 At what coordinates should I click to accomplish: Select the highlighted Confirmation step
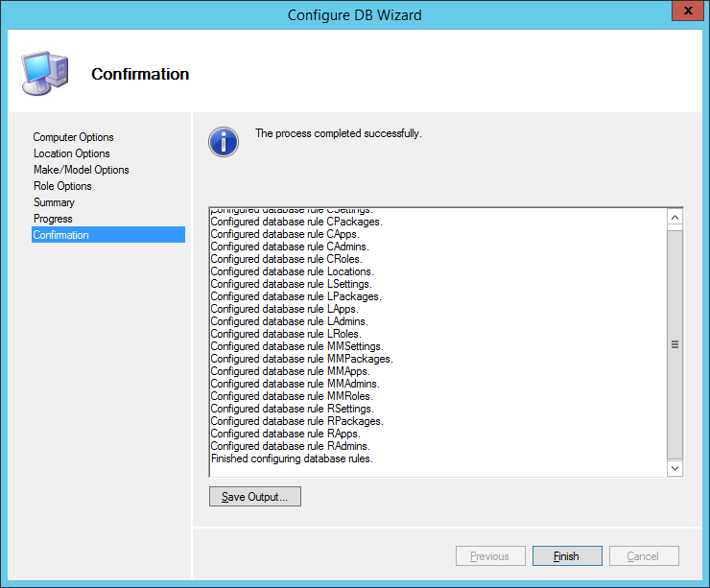pyautogui.click(x=61, y=235)
